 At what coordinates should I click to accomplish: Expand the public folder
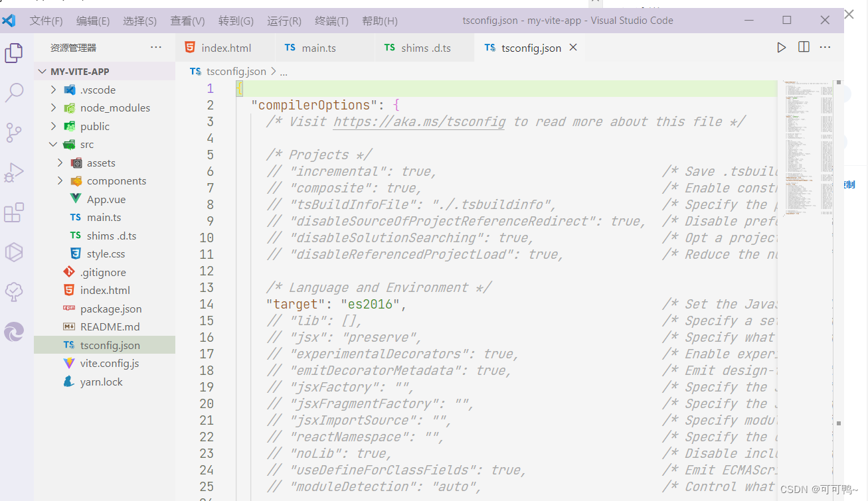[53, 126]
